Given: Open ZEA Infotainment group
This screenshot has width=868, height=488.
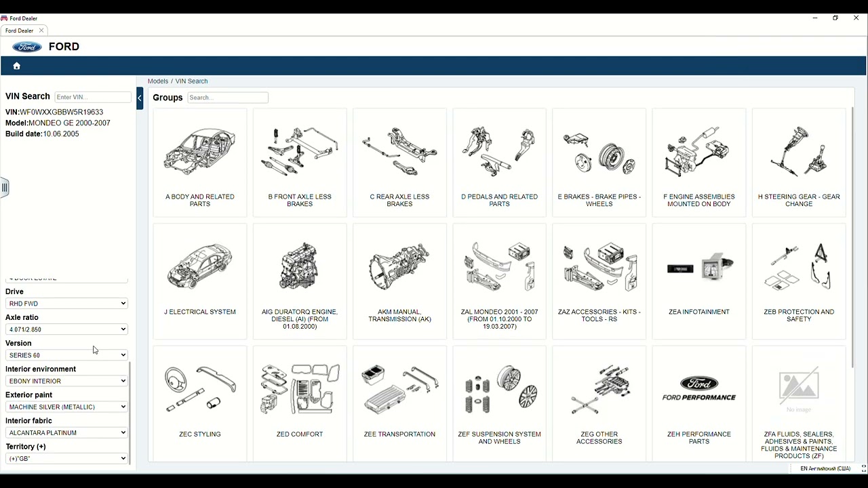Looking at the screenshot, I should pos(699,281).
